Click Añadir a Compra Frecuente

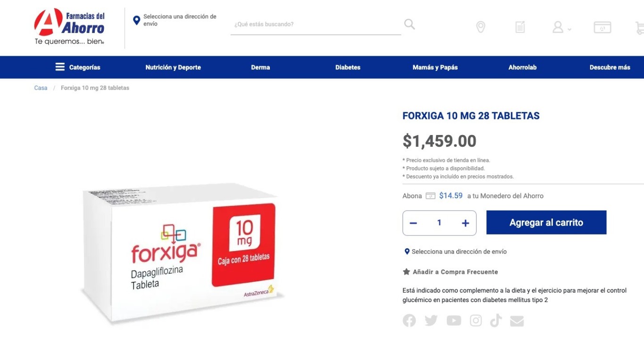tap(450, 272)
